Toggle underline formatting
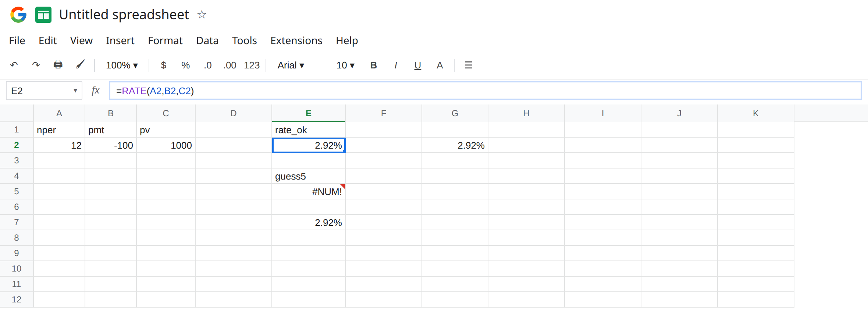The image size is (868, 312). [x=417, y=65]
